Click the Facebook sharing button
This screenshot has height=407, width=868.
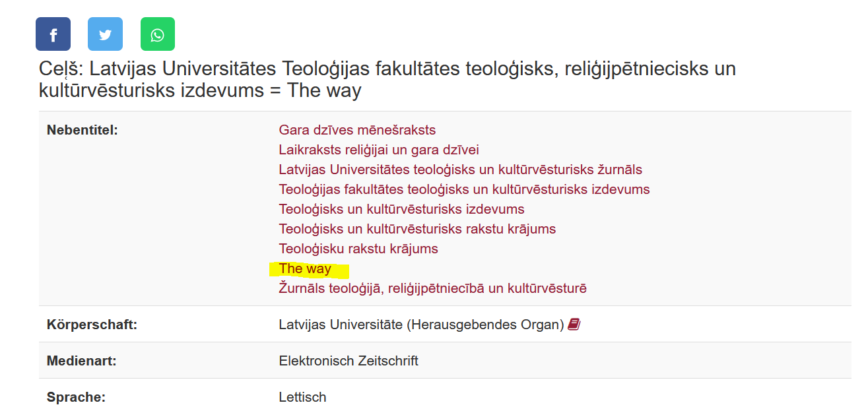click(x=53, y=34)
